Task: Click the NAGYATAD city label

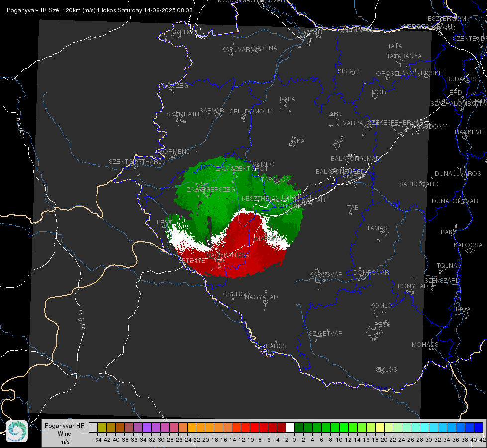Action: pos(261,297)
